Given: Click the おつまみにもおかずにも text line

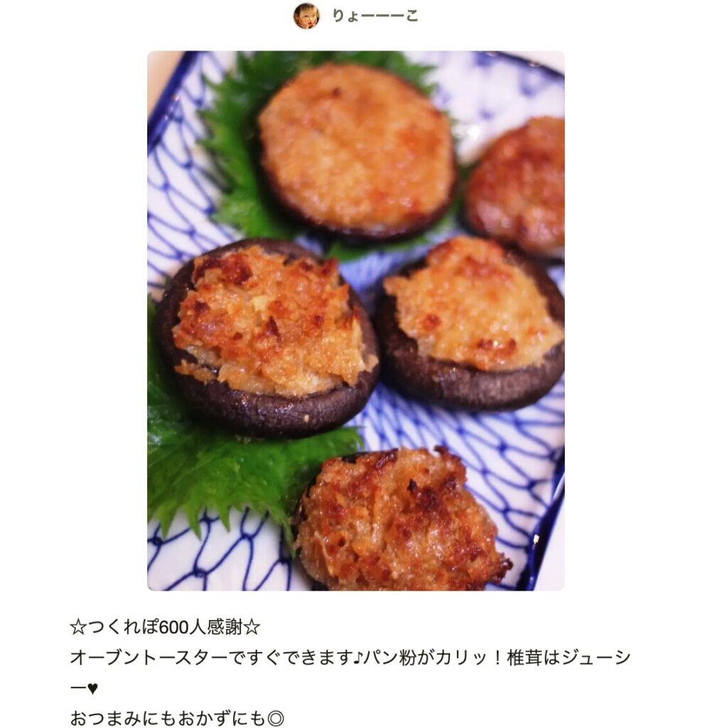Looking at the screenshot, I should 177,718.
